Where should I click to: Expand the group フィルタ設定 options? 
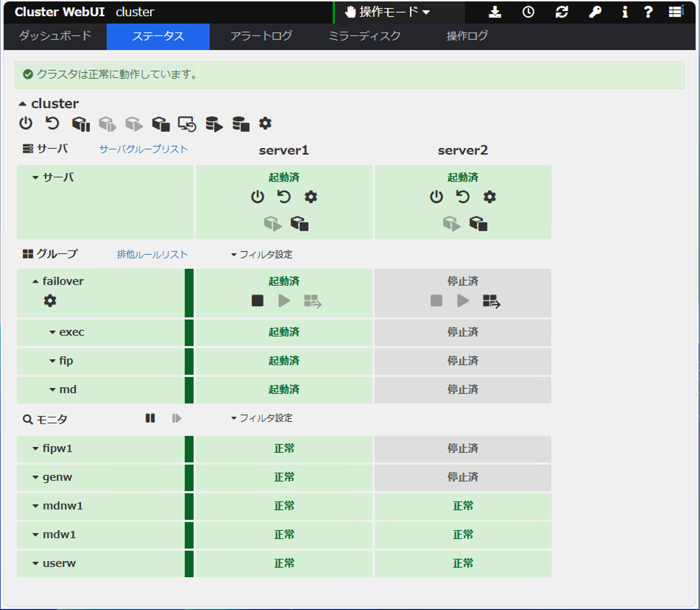(262, 255)
